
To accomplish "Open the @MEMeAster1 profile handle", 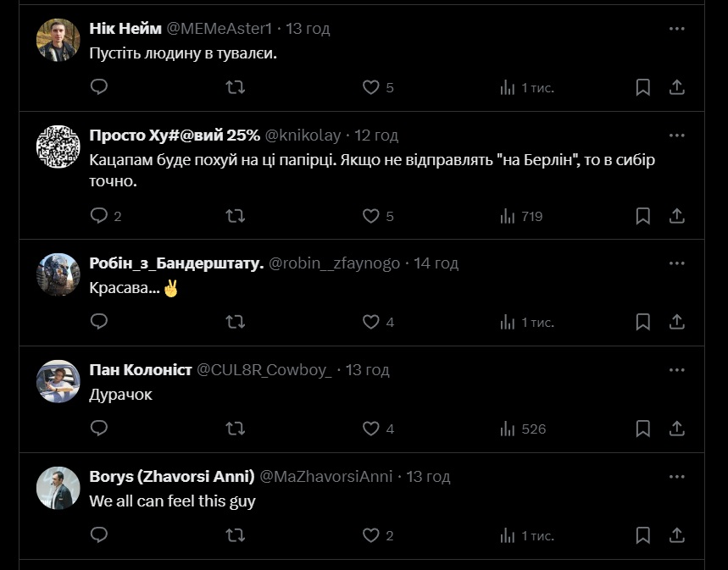I will [220, 28].
